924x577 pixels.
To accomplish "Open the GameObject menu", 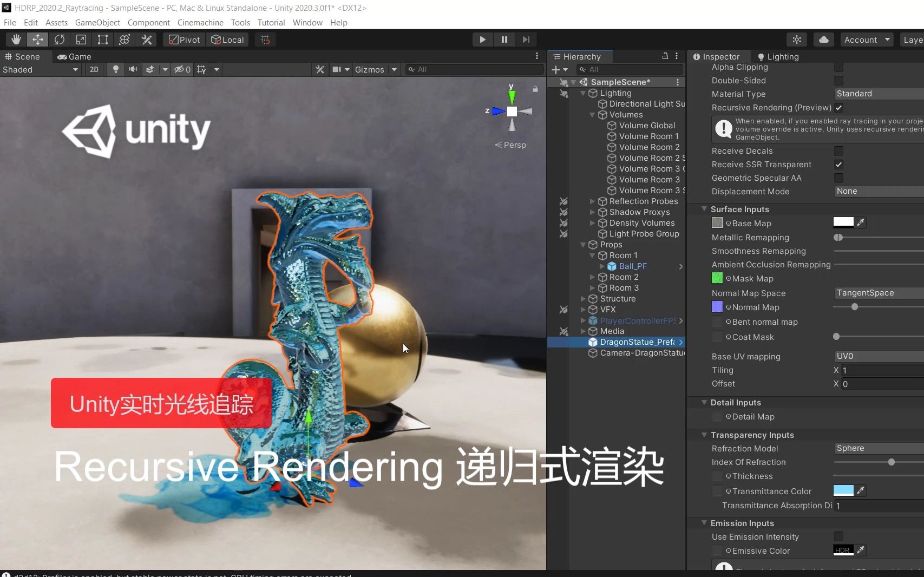I will click(x=97, y=23).
